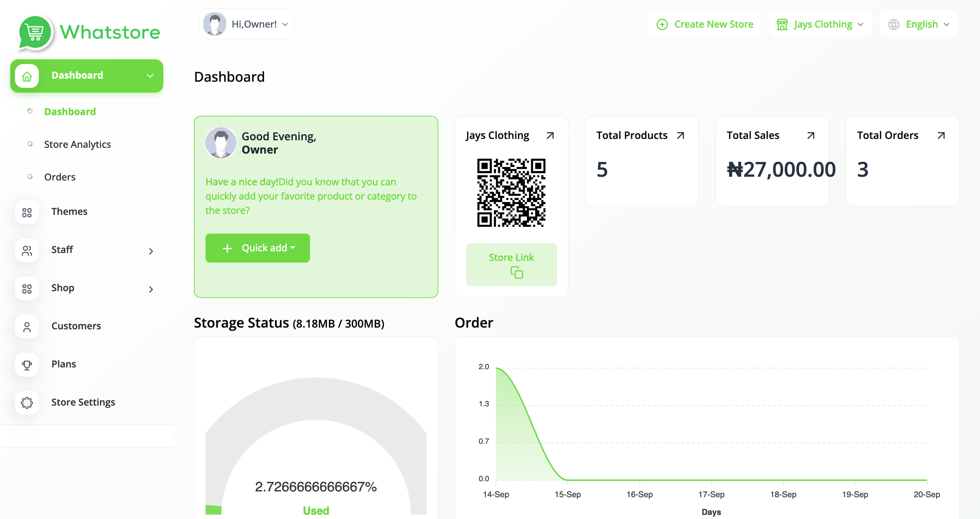Click the Themes grid icon in sidebar

(27, 212)
